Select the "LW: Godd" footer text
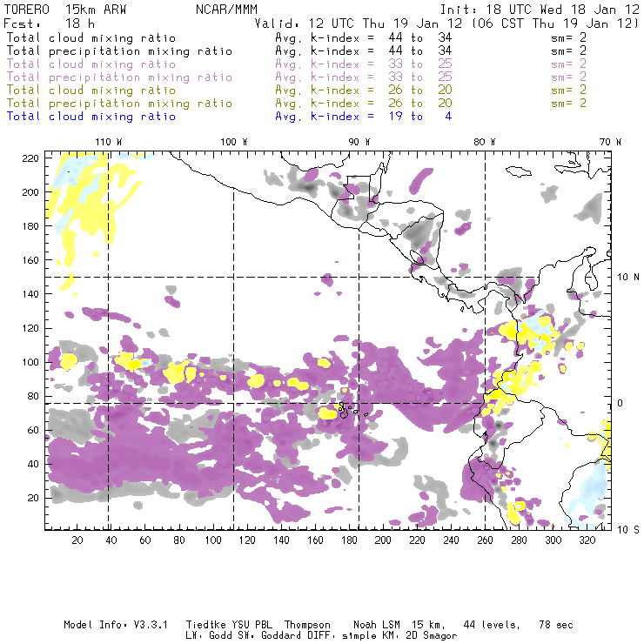 (x=209, y=636)
